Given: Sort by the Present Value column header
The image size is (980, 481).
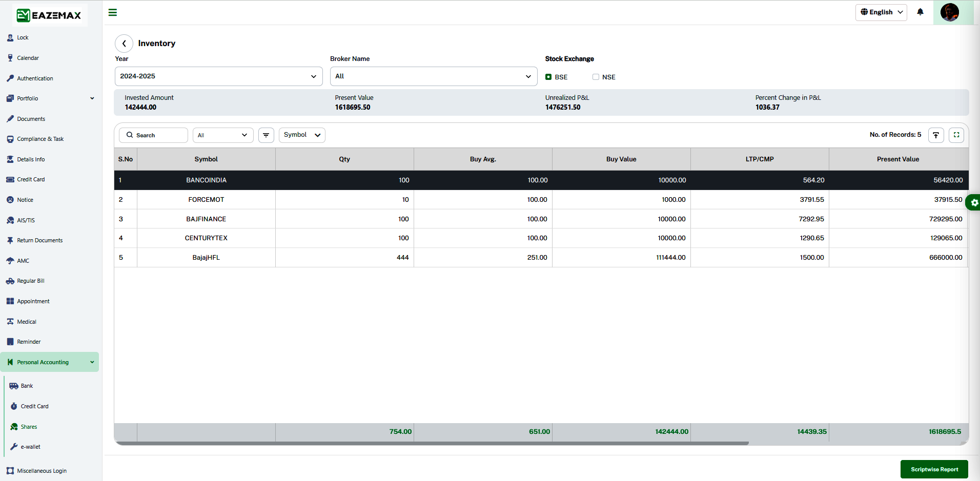Looking at the screenshot, I should [898, 159].
